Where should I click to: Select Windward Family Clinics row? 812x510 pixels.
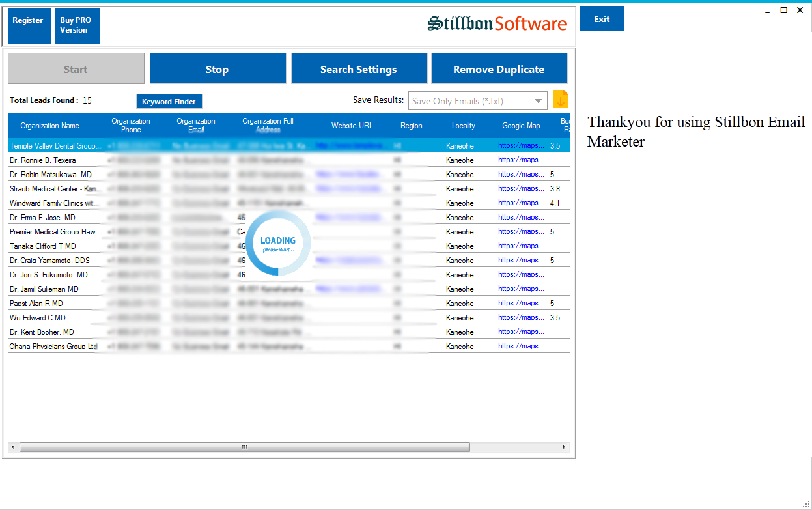click(288, 203)
